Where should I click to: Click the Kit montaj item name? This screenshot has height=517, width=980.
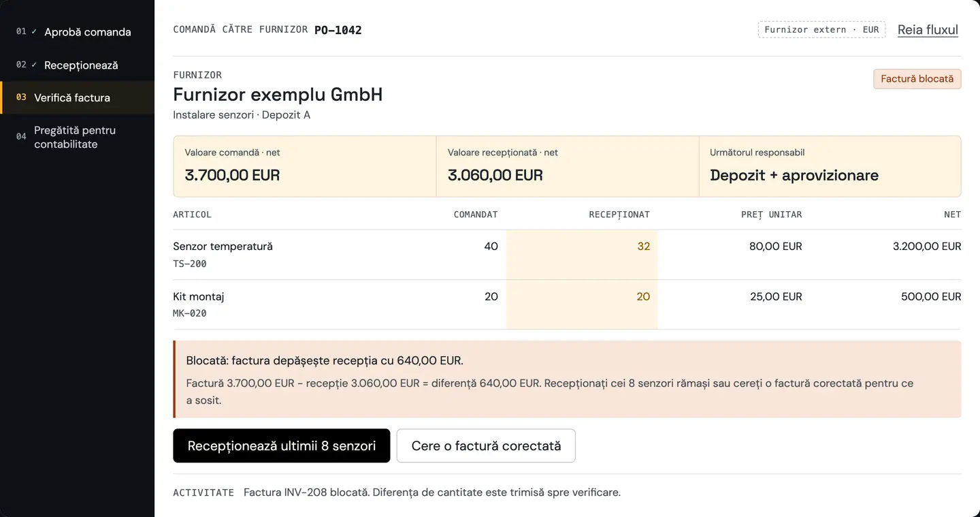(199, 297)
